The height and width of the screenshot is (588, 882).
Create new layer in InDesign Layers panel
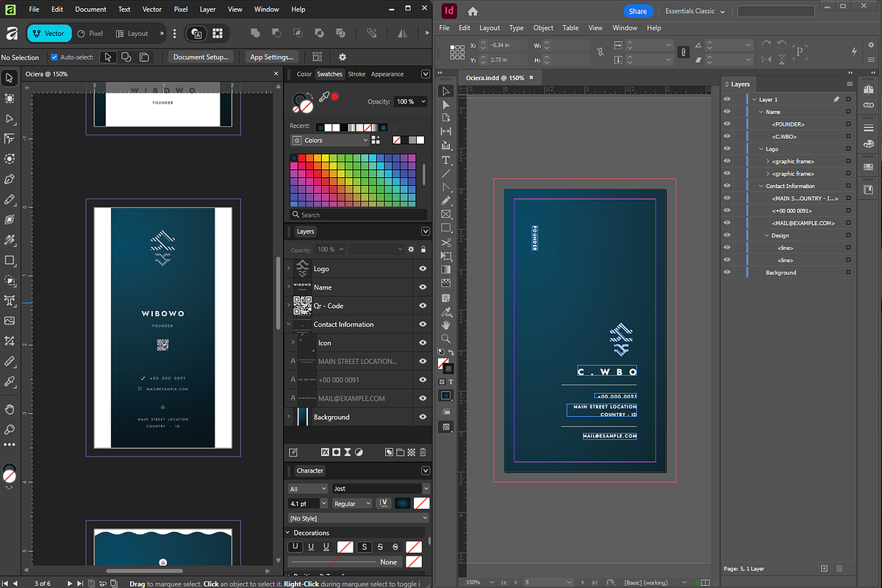coord(824,568)
